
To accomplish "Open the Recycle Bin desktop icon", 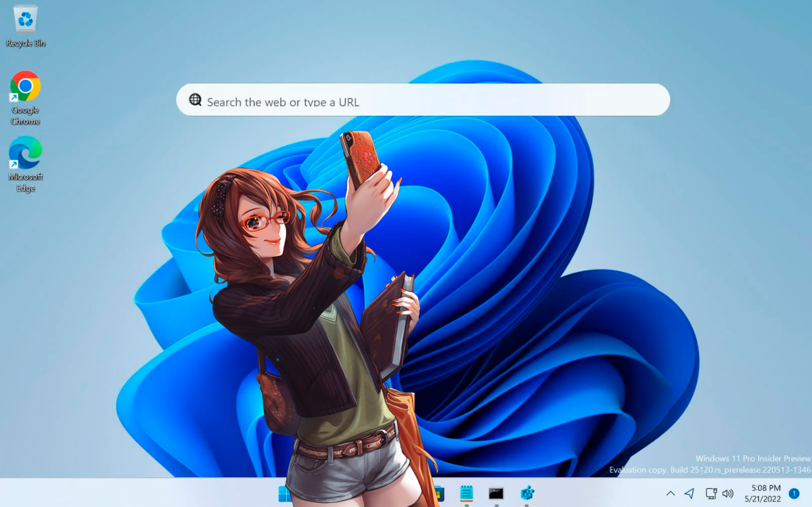I will click(26, 26).
